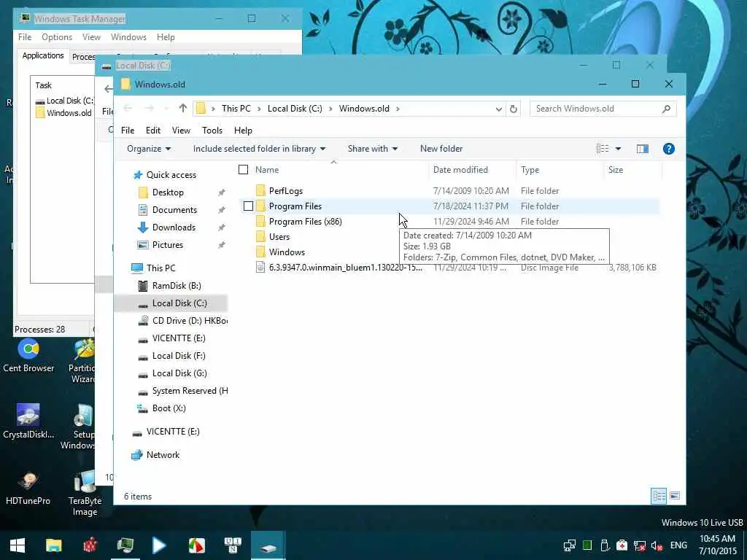The height and width of the screenshot is (560, 747).
Task: Open the Start menu on the taskbar
Action: (18, 545)
